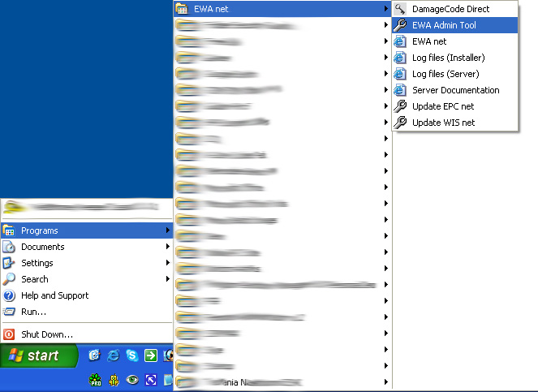Click the green eye taskbar icon
This screenshot has width=538, height=392.
click(132, 380)
